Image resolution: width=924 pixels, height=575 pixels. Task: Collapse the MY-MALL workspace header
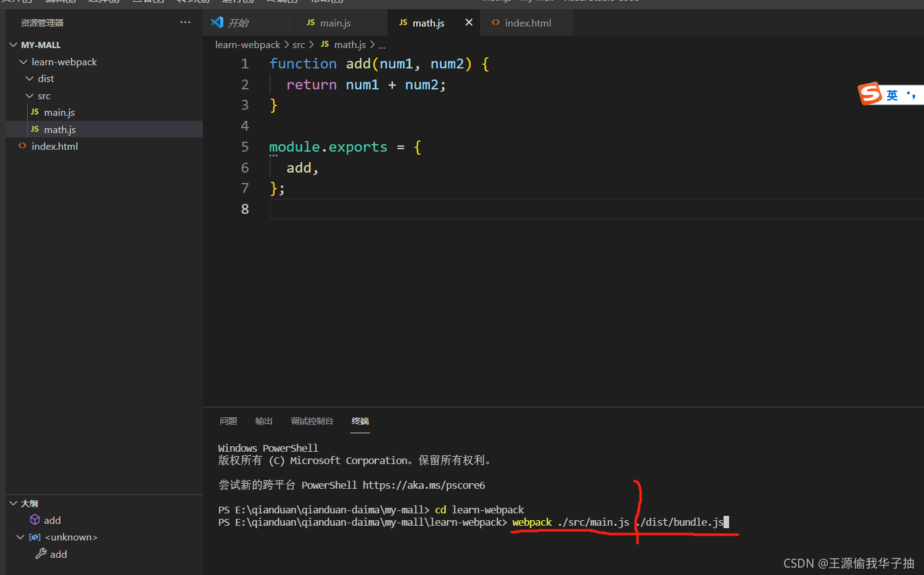click(13, 44)
